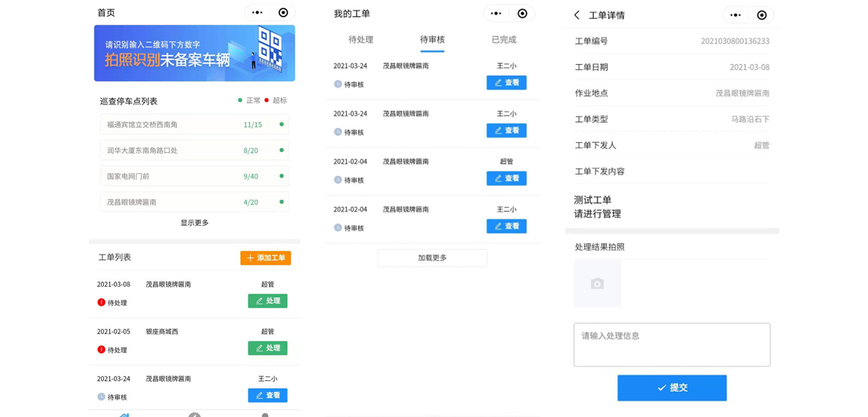This screenshot has height=417, width=868.
Task: Click the green dot beside 4/20 in the parking list
Action: (282, 202)
